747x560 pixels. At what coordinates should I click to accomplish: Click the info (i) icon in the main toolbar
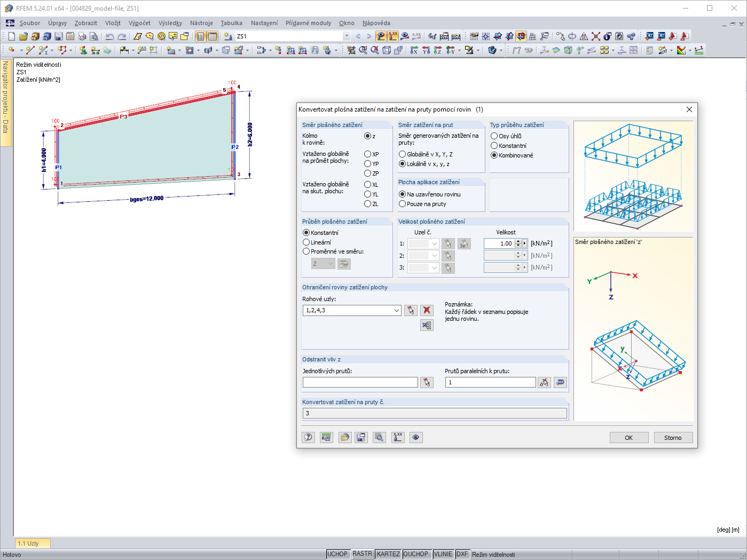tap(608, 36)
